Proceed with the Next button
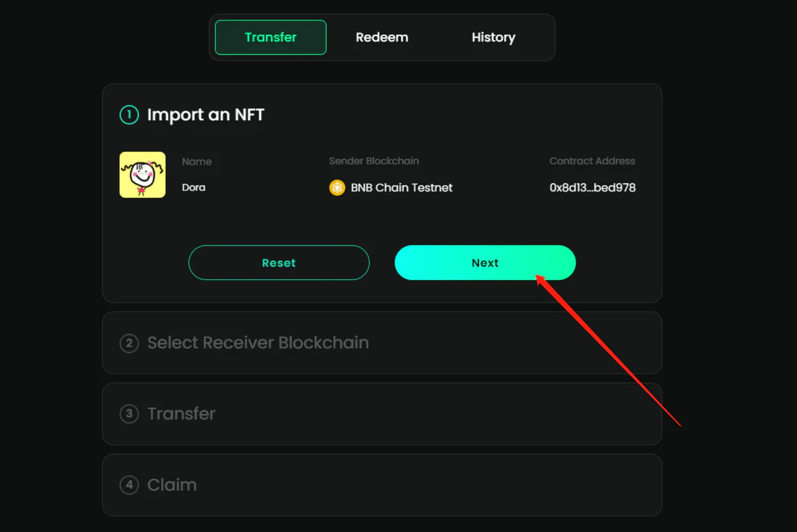This screenshot has width=797, height=532. point(485,263)
